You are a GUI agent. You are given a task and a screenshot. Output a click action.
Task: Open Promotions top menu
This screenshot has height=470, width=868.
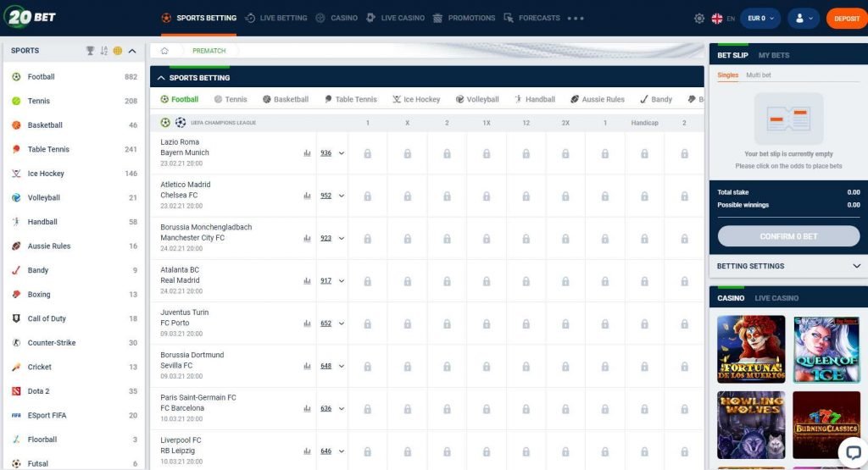(464, 19)
